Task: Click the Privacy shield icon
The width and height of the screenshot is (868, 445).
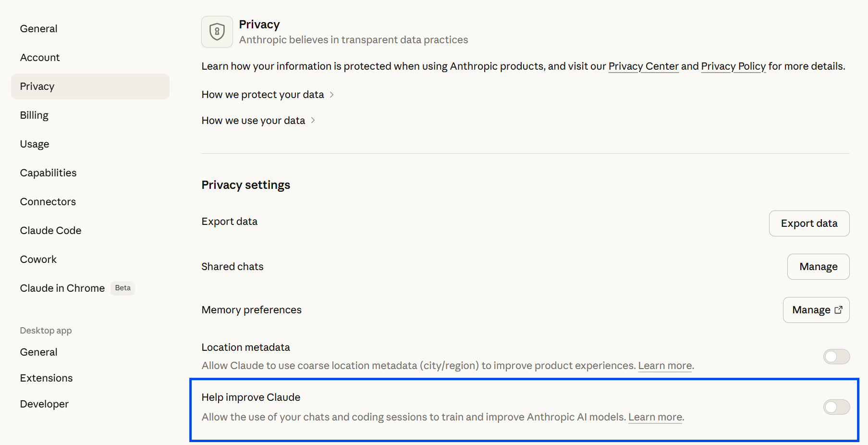Action: pos(217,32)
